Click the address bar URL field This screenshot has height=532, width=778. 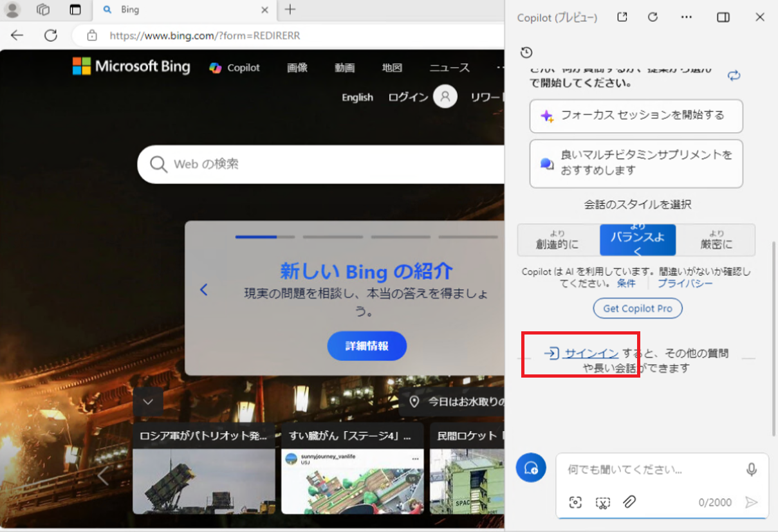point(288,35)
